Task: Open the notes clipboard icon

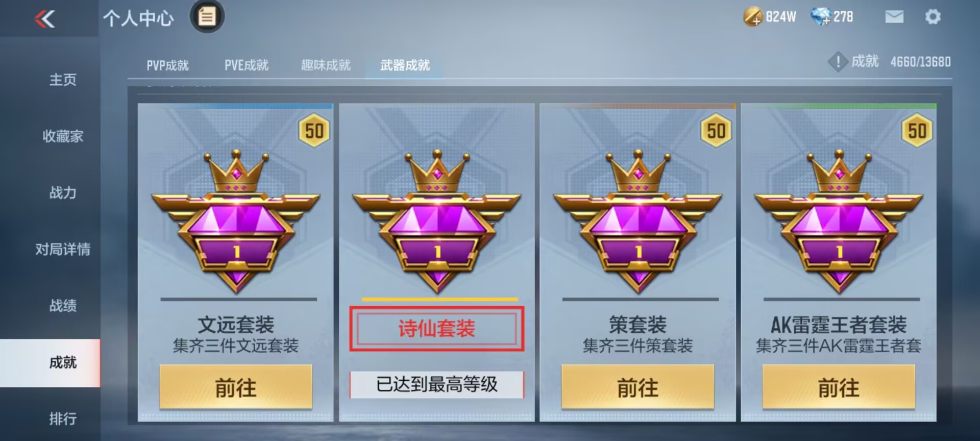Action: pyautogui.click(x=207, y=17)
